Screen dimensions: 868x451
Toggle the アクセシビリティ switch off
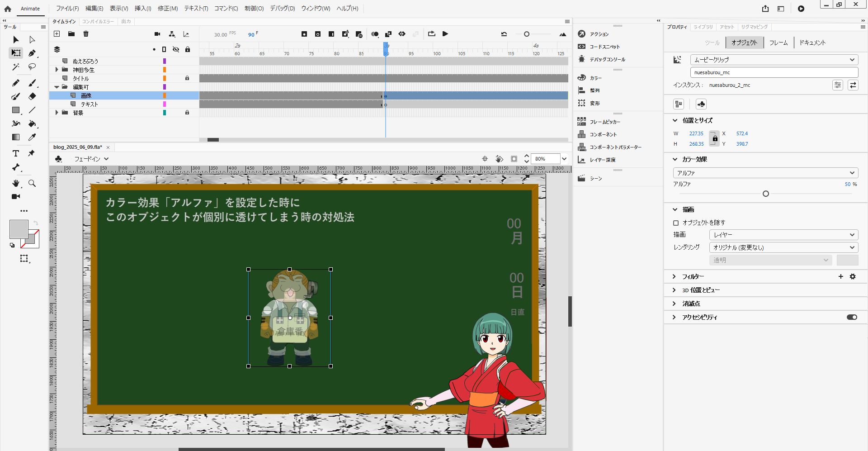852,317
